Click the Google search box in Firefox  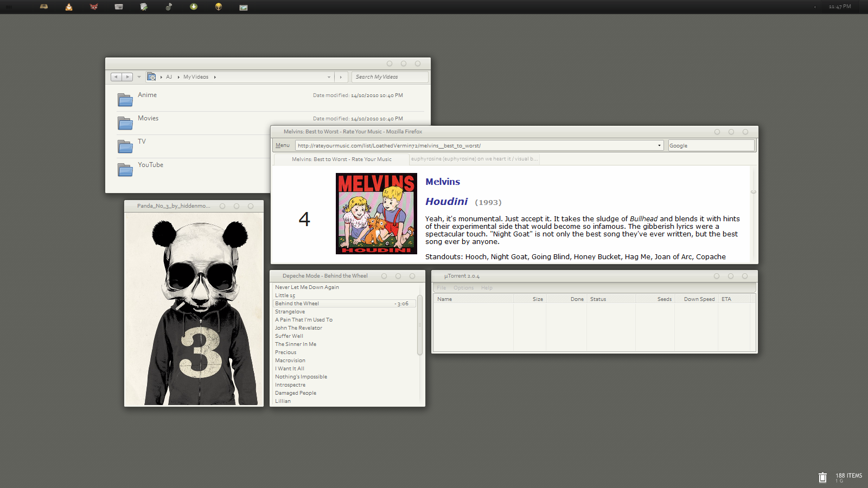point(711,145)
